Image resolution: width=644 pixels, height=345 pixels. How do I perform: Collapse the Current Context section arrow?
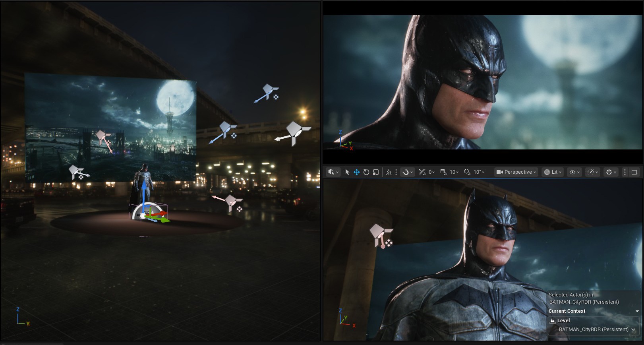(637, 311)
